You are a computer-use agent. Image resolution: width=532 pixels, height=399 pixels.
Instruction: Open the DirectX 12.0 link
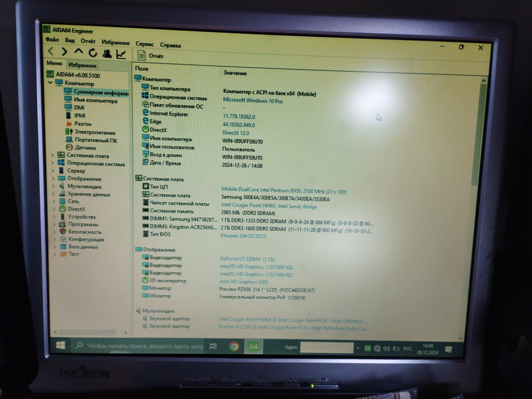point(236,133)
